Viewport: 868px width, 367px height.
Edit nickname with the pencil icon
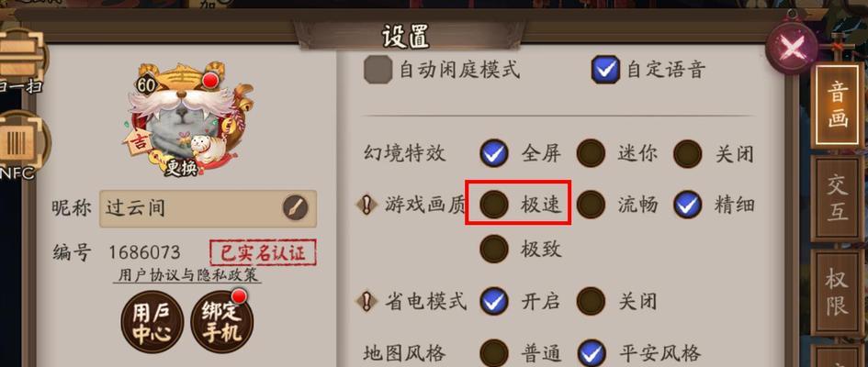[x=296, y=208]
